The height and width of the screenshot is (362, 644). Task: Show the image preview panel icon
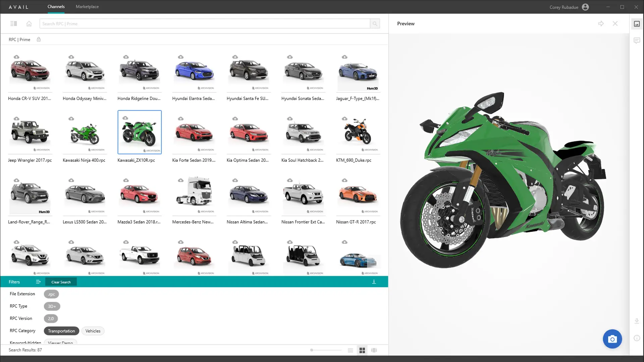(637, 24)
